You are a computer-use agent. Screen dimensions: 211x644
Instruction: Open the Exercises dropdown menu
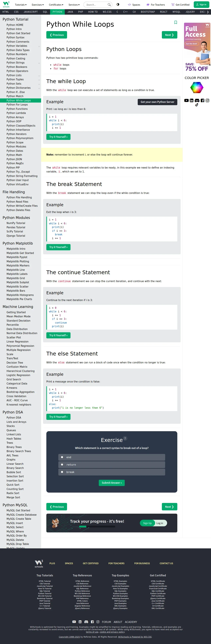[38, 5]
